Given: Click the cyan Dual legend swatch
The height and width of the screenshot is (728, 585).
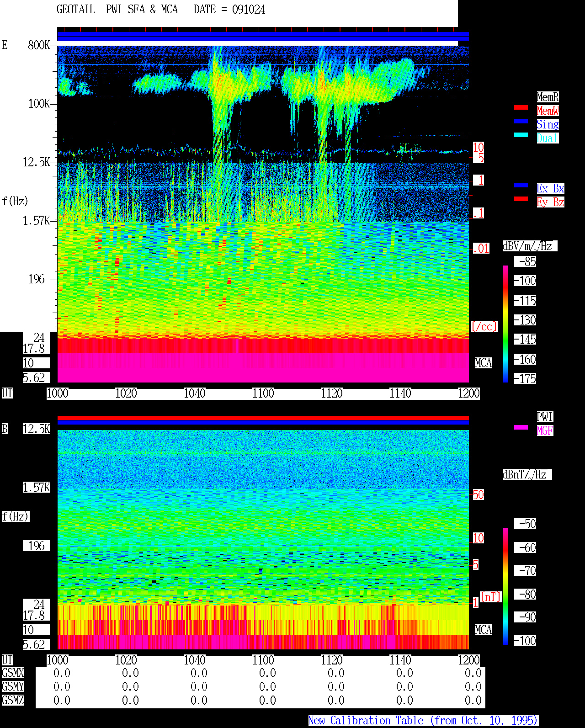Looking at the screenshot, I should 521,135.
